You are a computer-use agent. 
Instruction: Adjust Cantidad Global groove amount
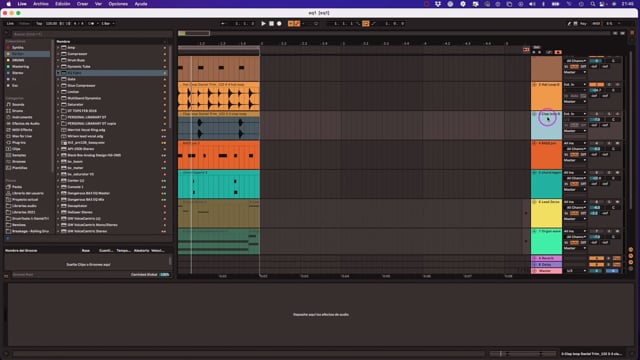tap(164, 275)
